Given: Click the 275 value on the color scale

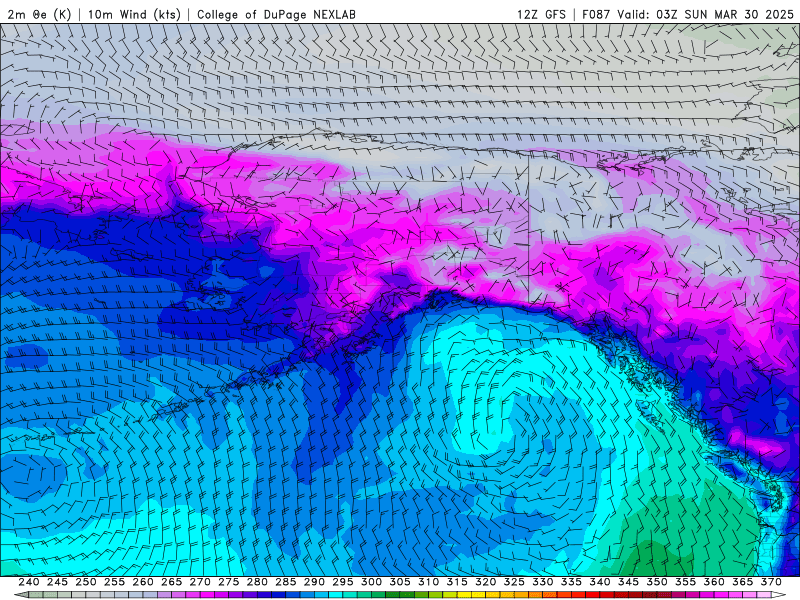Looking at the screenshot, I should point(229,582).
